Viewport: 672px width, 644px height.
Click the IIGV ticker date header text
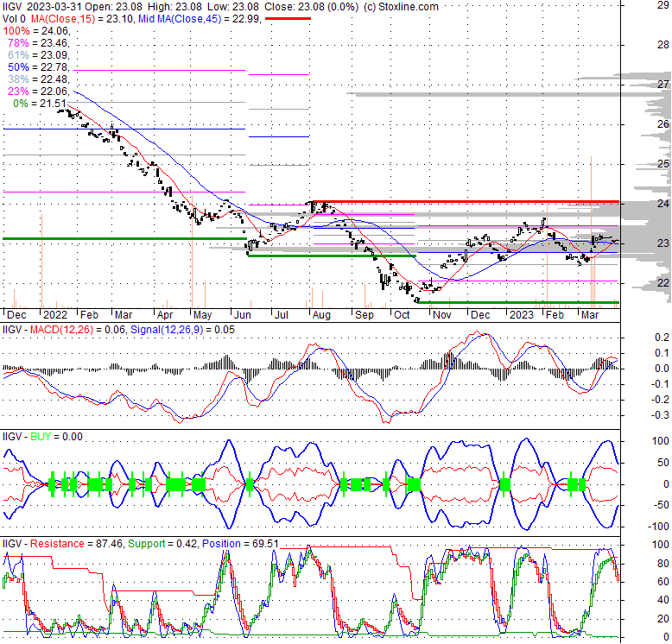pyautogui.click(x=42, y=7)
